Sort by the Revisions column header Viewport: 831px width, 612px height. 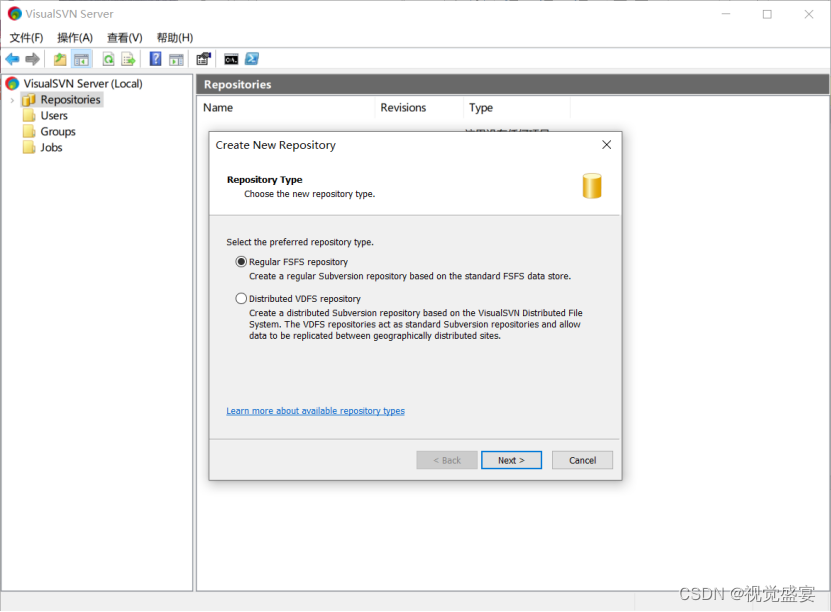click(419, 108)
